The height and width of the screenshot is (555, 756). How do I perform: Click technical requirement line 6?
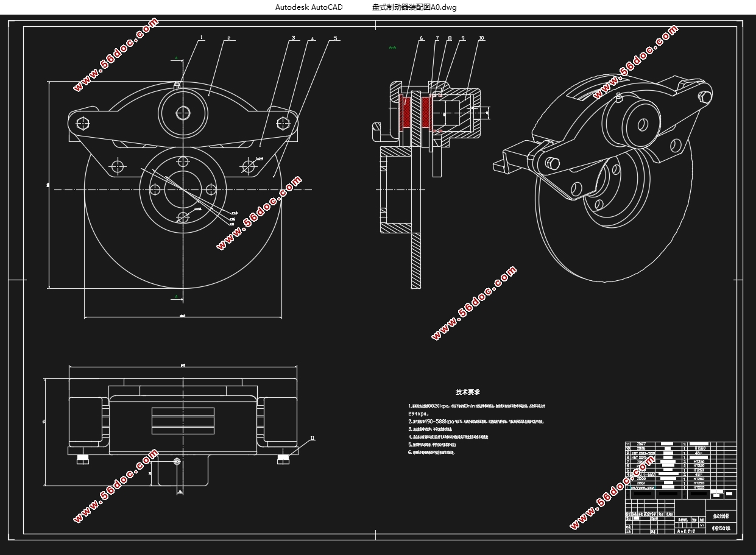pos(431,453)
